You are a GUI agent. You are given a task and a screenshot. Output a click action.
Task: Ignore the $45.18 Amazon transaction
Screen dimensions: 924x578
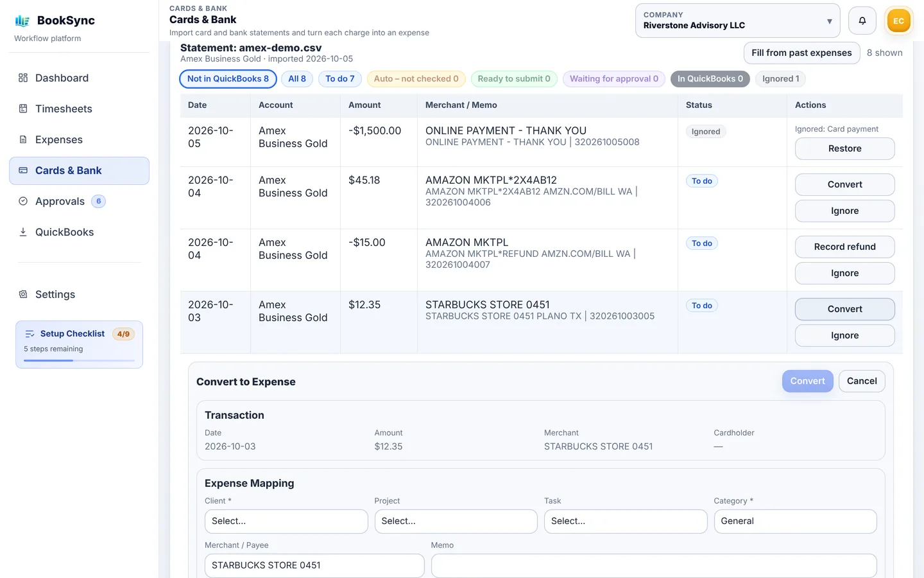[x=844, y=211]
